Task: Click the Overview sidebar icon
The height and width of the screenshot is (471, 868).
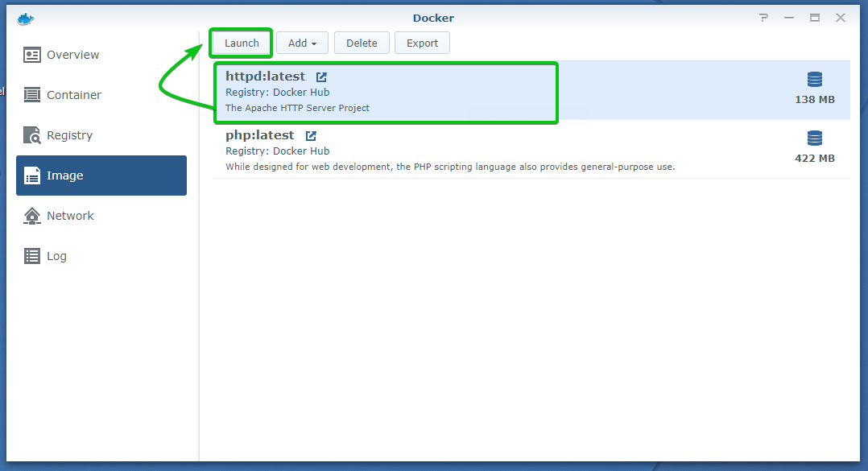Action: [32, 55]
